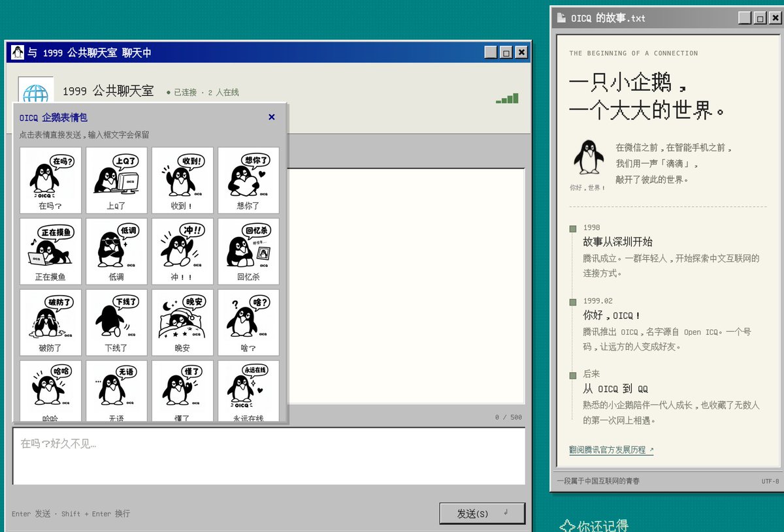The image size is (784, 532).
Task: Send the 收到! penguin sticker
Action: [x=182, y=180]
